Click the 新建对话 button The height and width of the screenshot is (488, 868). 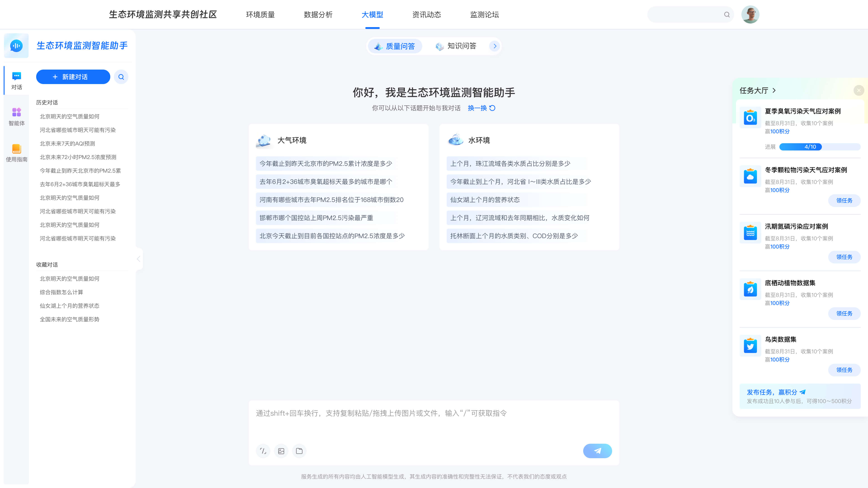(73, 77)
